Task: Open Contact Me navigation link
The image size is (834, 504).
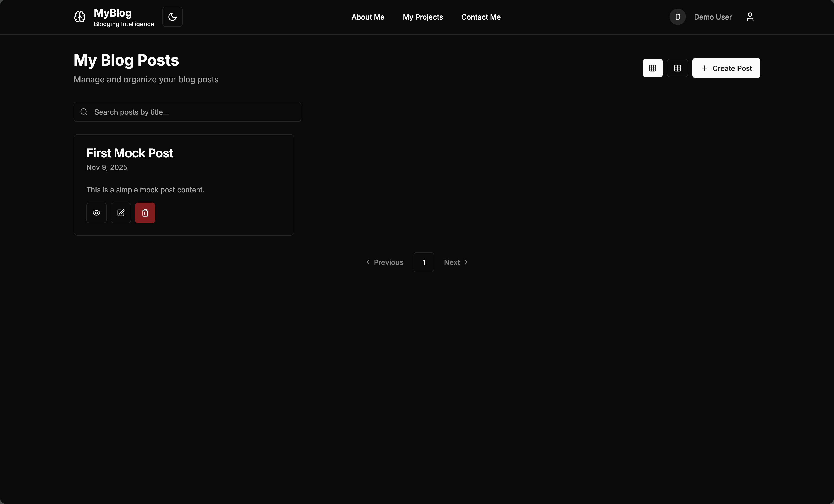Action: pos(481,17)
